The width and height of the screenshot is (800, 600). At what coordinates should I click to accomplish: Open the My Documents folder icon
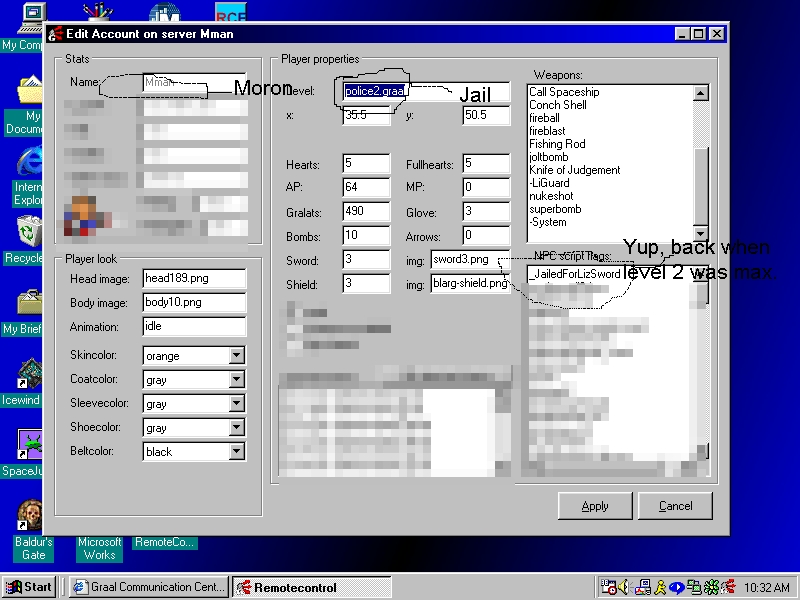coord(29,92)
